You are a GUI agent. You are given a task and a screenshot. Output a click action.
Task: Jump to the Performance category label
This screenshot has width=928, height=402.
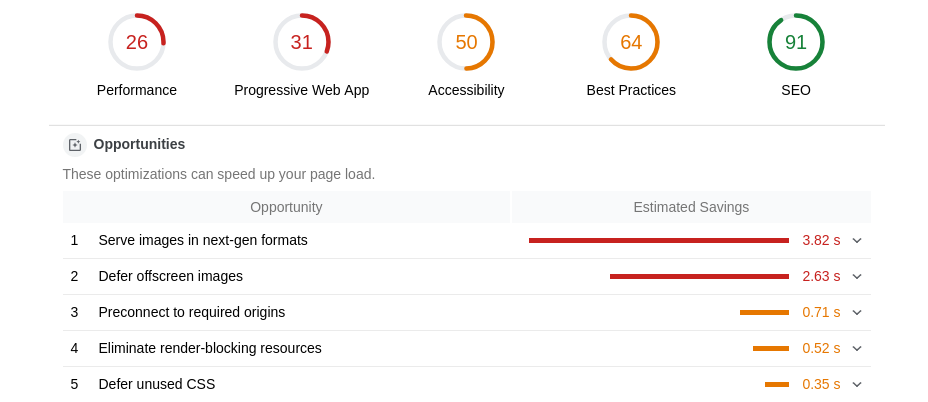[x=137, y=90]
